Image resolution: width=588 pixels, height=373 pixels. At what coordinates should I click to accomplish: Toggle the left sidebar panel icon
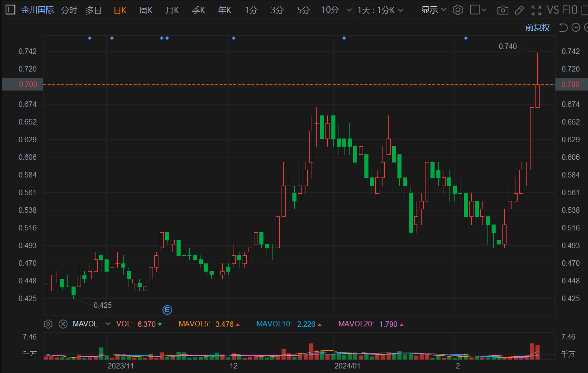(10, 10)
